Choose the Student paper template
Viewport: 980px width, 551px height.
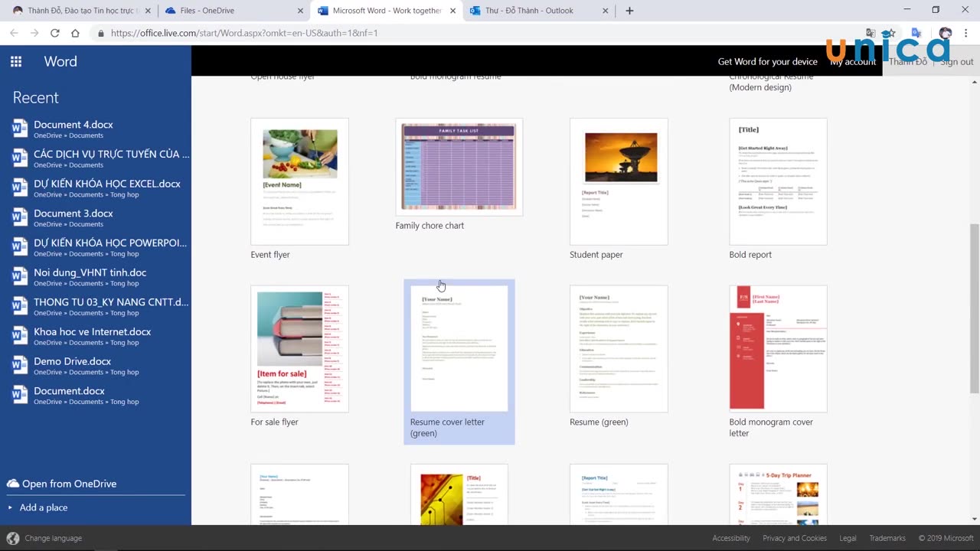pyautogui.click(x=619, y=181)
